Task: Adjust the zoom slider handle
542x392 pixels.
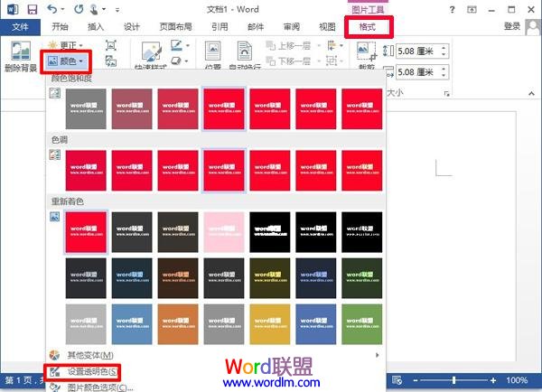Action: point(453,380)
